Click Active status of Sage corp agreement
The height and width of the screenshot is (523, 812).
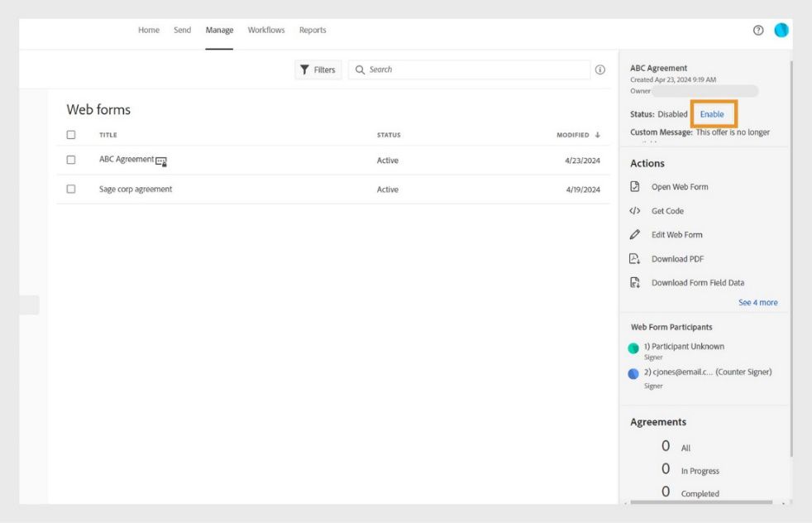pyautogui.click(x=387, y=190)
